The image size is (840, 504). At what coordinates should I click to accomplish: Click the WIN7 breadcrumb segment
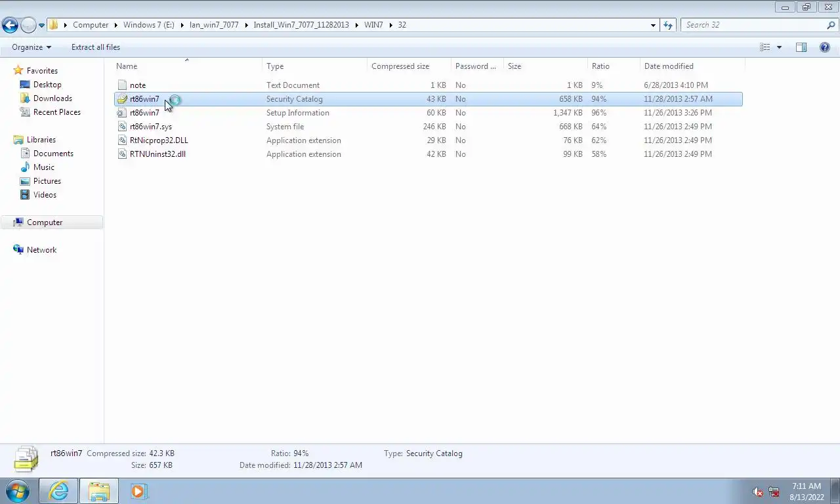coord(373,25)
